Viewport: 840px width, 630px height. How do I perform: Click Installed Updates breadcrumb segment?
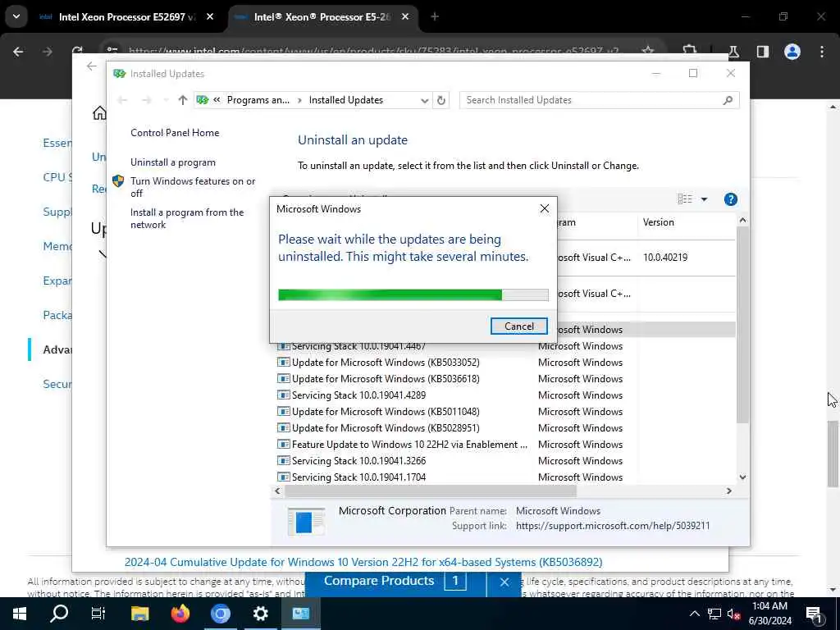pos(345,100)
